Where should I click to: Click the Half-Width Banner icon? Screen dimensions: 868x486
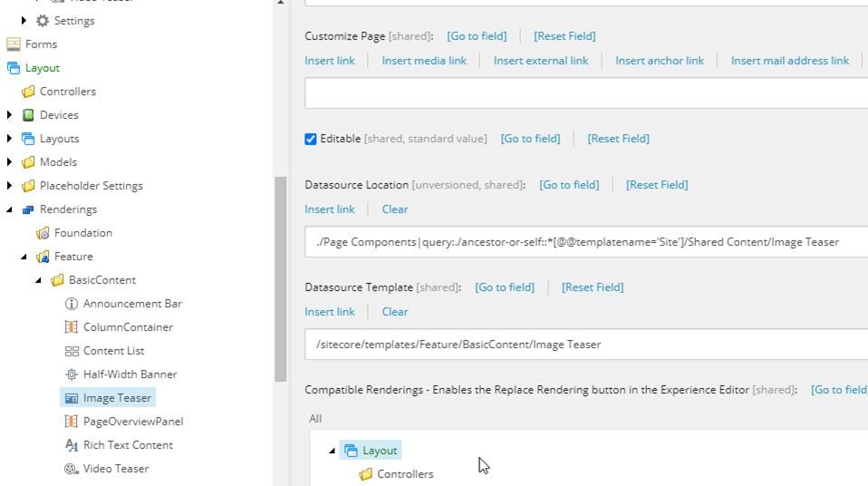(72, 374)
